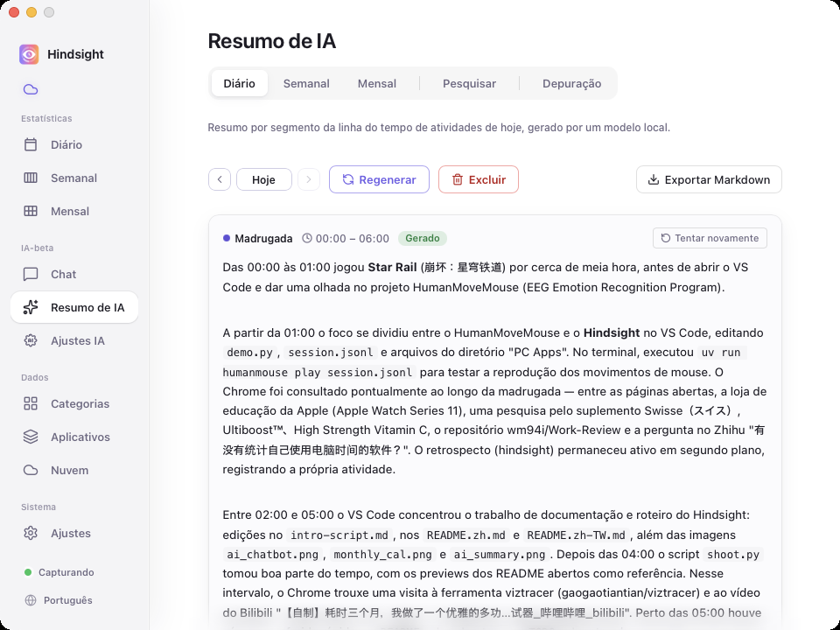The height and width of the screenshot is (630, 840).
Task: Click the clock icon beside 00:00 – 06:00
Action: point(307,238)
